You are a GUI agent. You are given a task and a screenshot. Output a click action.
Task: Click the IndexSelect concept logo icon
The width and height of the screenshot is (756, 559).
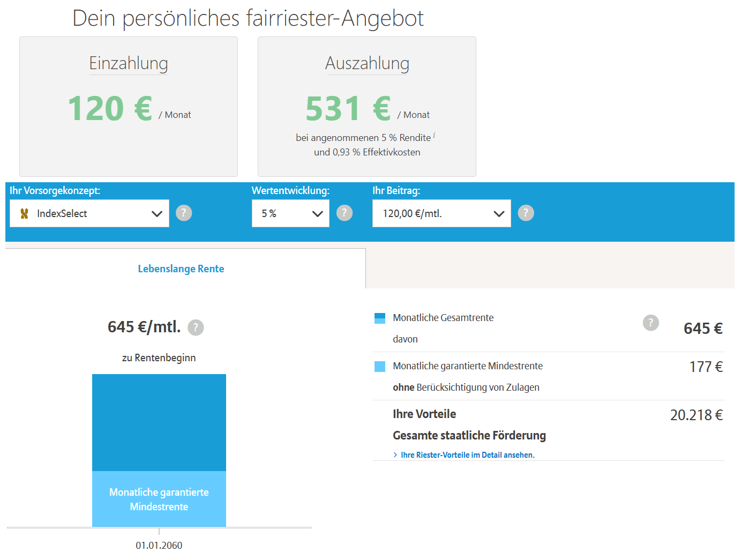click(x=24, y=214)
